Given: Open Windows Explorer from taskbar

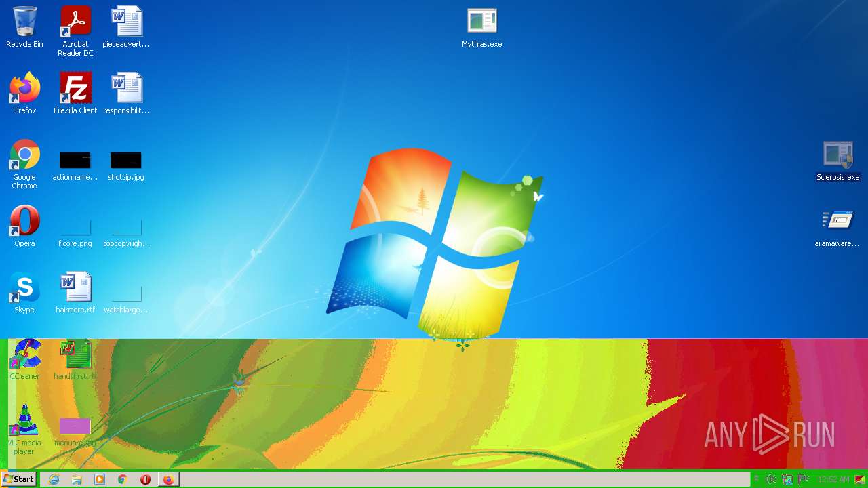Looking at the screenshot, I should [x=77, y=479].
